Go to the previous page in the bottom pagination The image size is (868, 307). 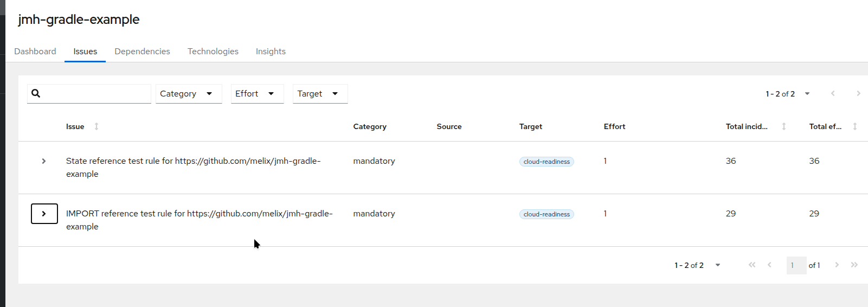click(769, 265)
